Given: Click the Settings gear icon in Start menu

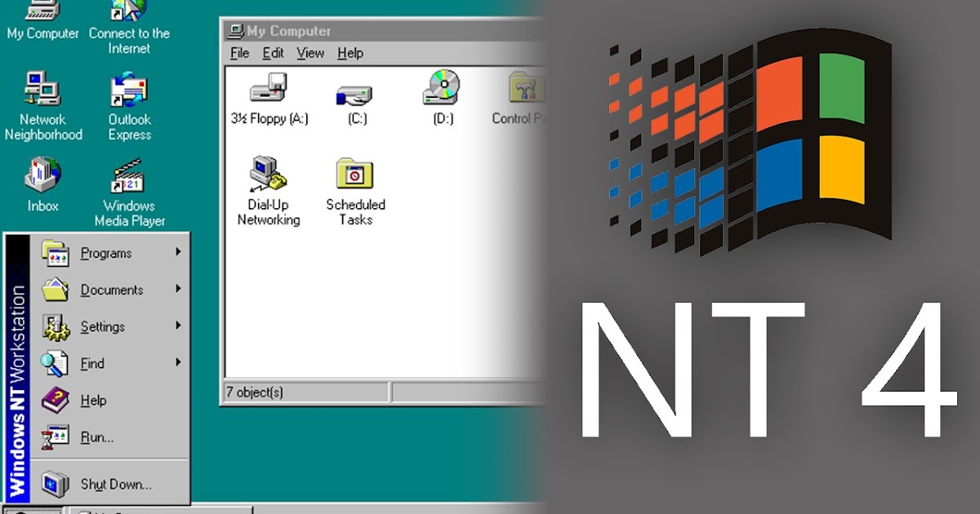Looking at the screenshot, I should pyautogui.click(x=56, y=326).
